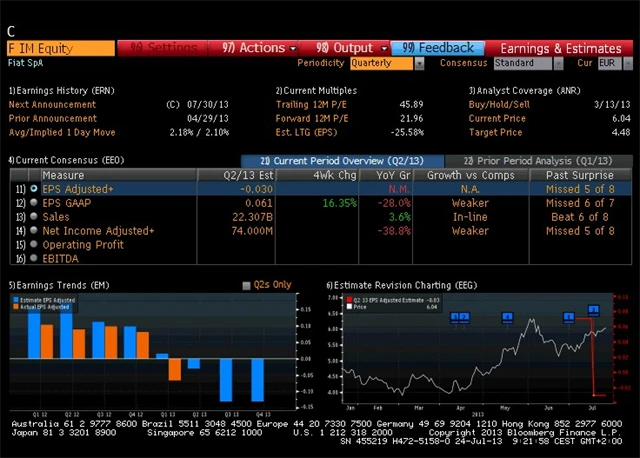Click the Sales YoY growth 3.6%
The image size is (640, 458).
click(400, 217)
